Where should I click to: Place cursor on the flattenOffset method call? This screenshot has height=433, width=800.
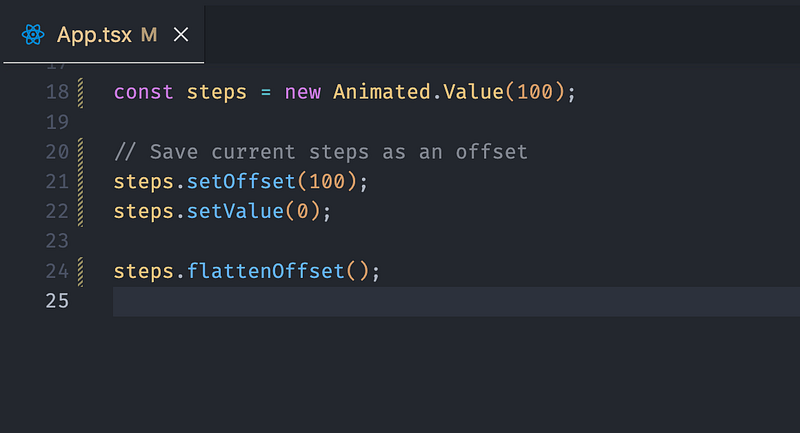click(265, 271)
